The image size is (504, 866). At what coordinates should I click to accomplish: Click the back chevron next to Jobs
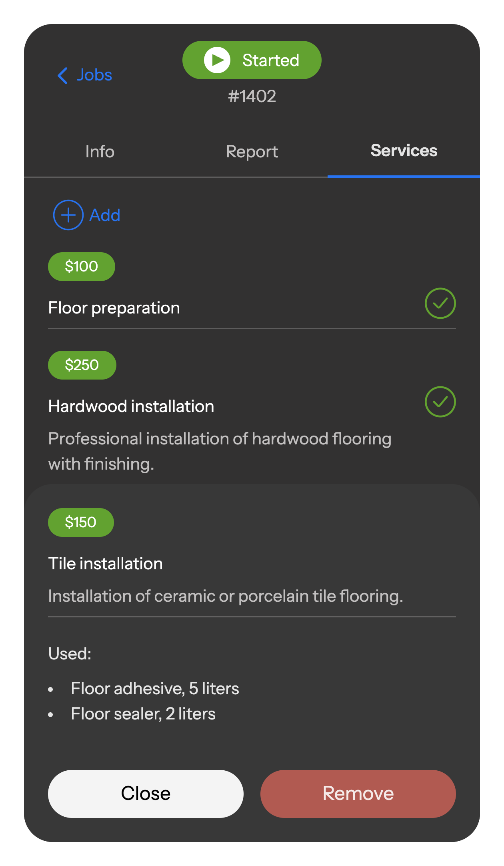pyautogui.click(x=63, y=75)
